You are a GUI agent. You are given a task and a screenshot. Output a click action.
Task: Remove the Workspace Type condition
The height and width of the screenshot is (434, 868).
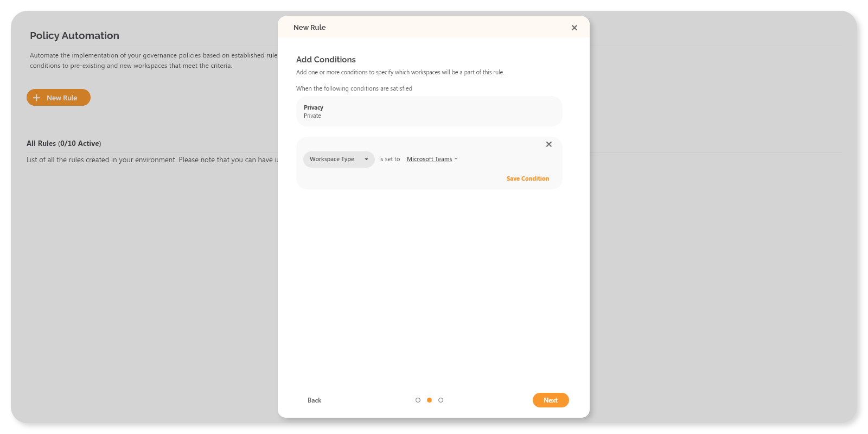tap(548, 144)
